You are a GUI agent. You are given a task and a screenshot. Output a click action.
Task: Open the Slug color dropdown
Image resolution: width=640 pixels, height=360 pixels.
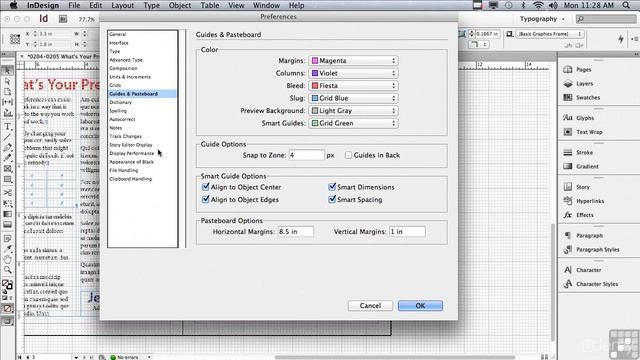click(353, 98)
